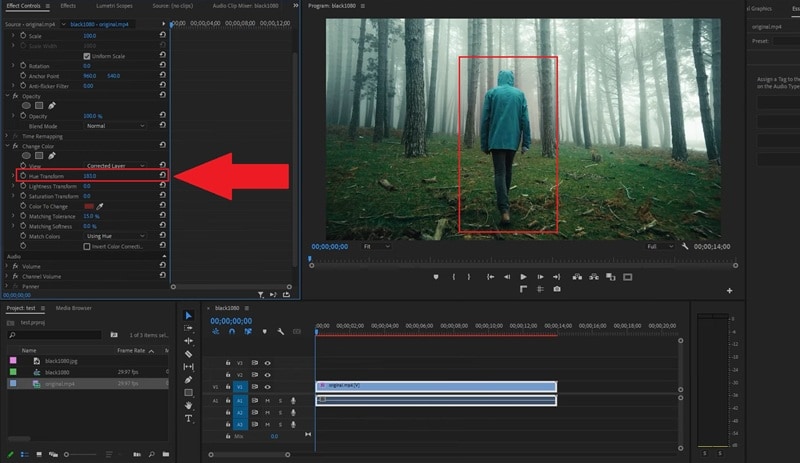Expand the Matching Tolerance parameter

click(13, 216)
